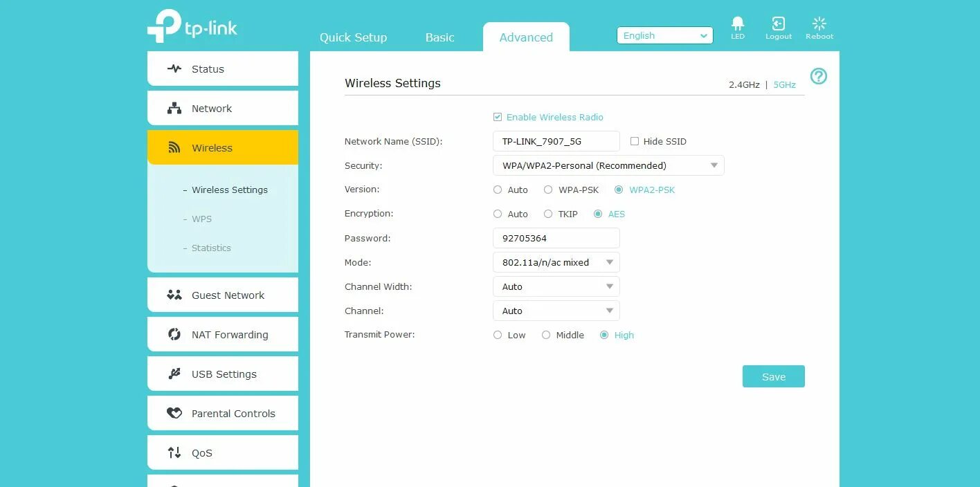The width and height of the screenshot is (980, 487).
Task: Click the Network topology icon
Action: pyautogui.click(x=174, y=108)
